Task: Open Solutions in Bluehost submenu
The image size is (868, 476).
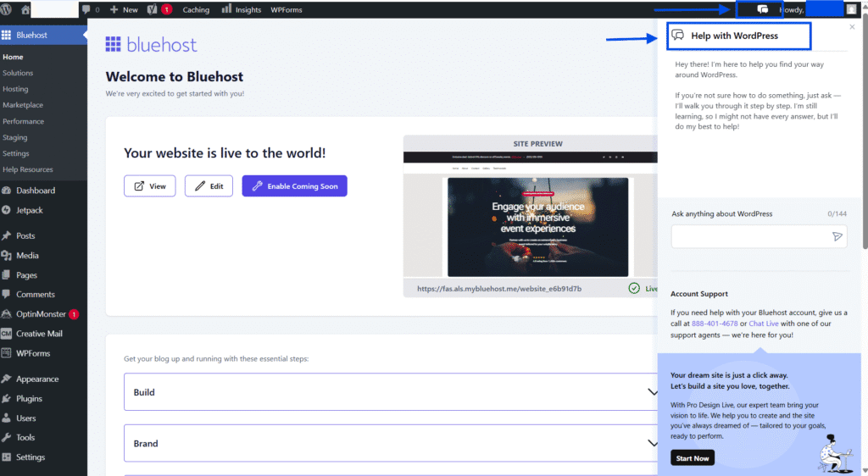Action: (18, 73)
